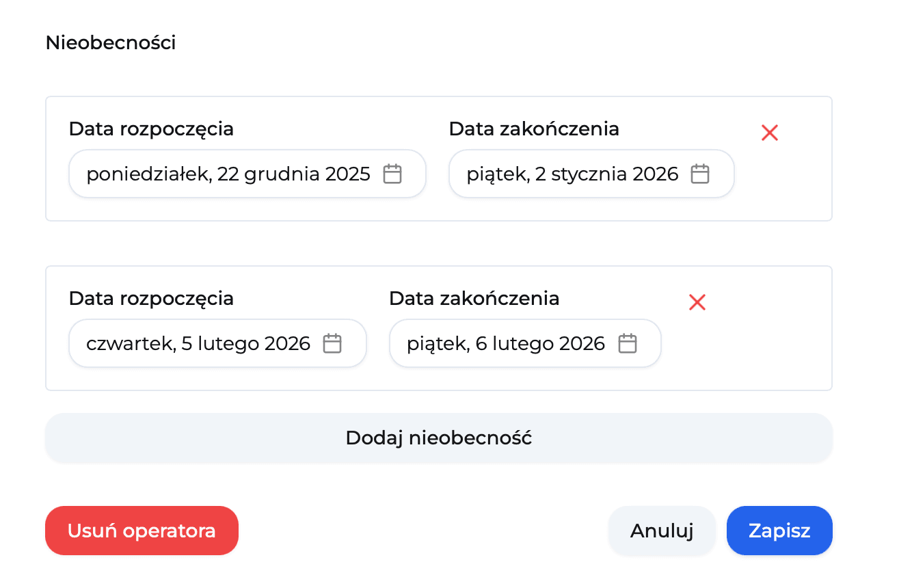Select the second absence card area
The width and height of the screenshot is (912, 588).
(439, 328)
